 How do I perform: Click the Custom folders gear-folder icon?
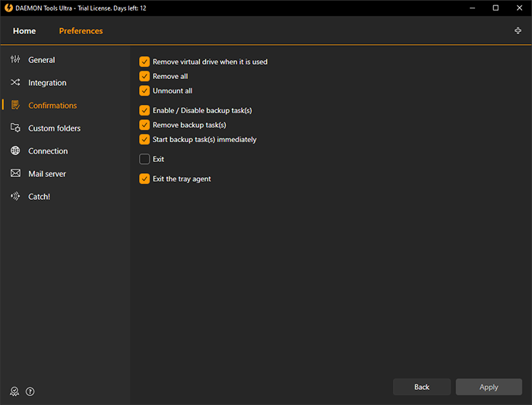coord(15,128)
